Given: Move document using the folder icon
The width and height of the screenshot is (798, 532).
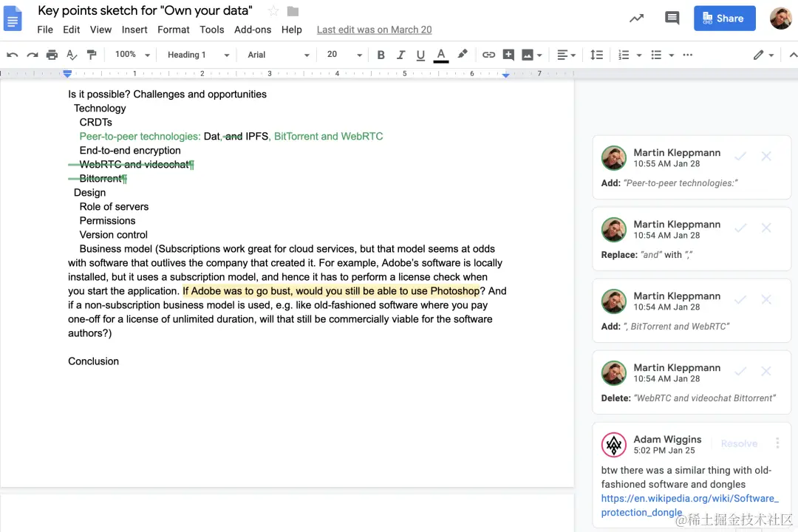Looking at the screenshot, I should [x=293, y=10].
